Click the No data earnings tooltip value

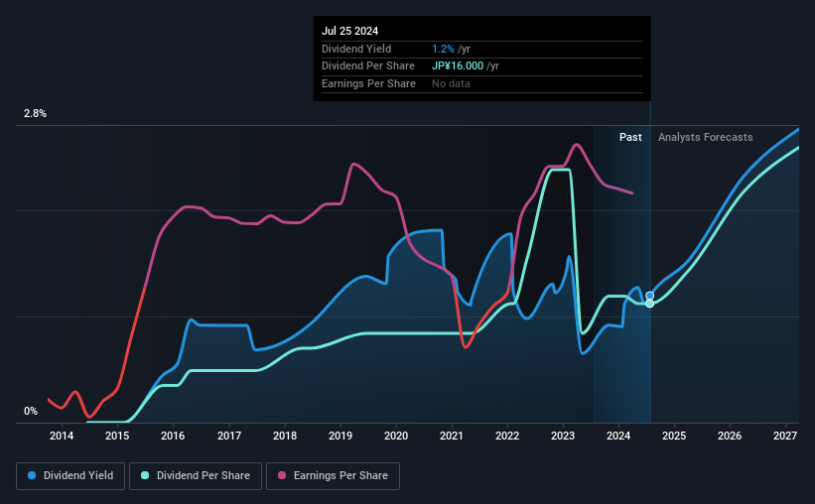click(451, 83)
